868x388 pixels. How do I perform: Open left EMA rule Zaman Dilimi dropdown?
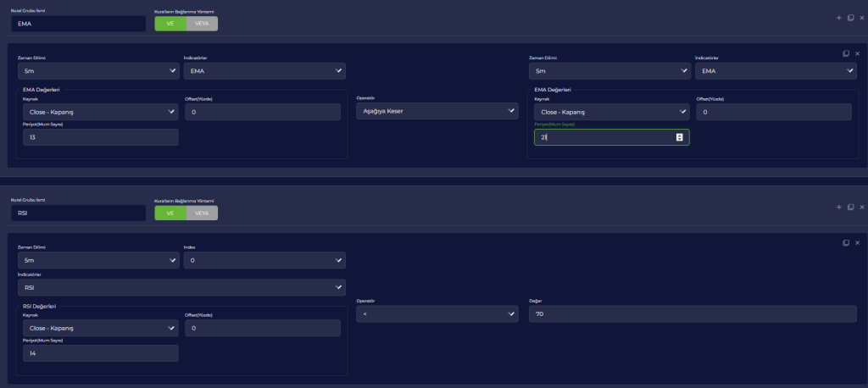98,71
